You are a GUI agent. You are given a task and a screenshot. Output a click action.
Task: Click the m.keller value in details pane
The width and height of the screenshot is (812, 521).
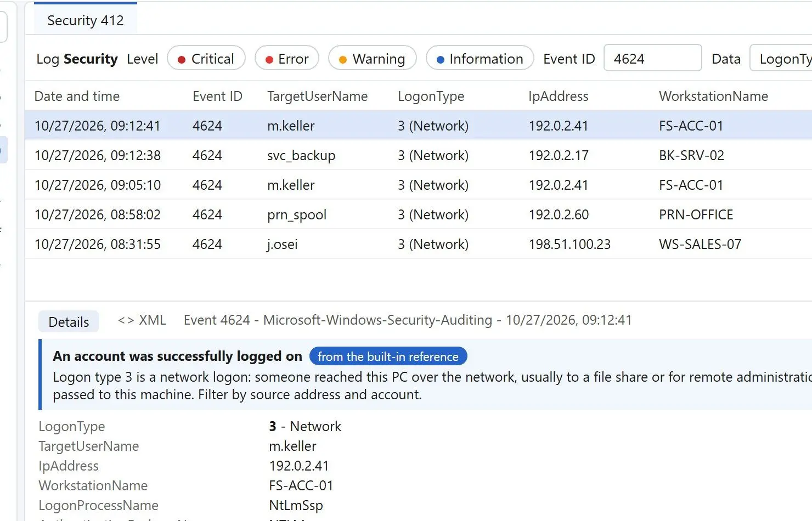tap(292, 446)
